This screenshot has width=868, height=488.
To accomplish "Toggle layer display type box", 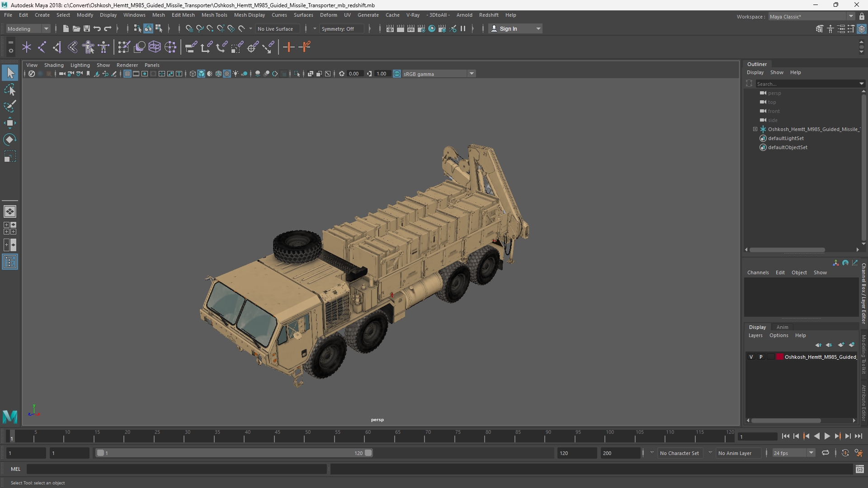I will tap(770, 357).
